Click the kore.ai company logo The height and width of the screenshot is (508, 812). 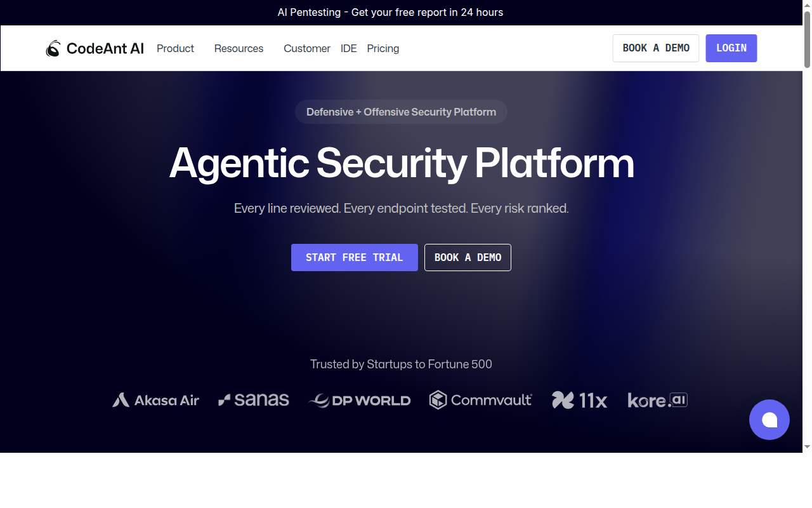[657, 400]
